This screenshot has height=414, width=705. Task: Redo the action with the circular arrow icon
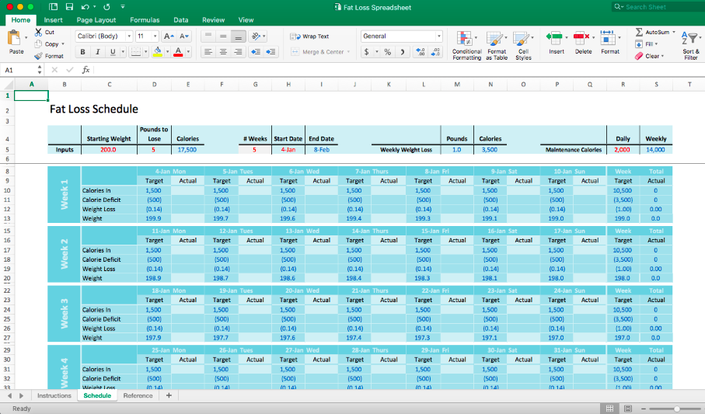[107, 7]
